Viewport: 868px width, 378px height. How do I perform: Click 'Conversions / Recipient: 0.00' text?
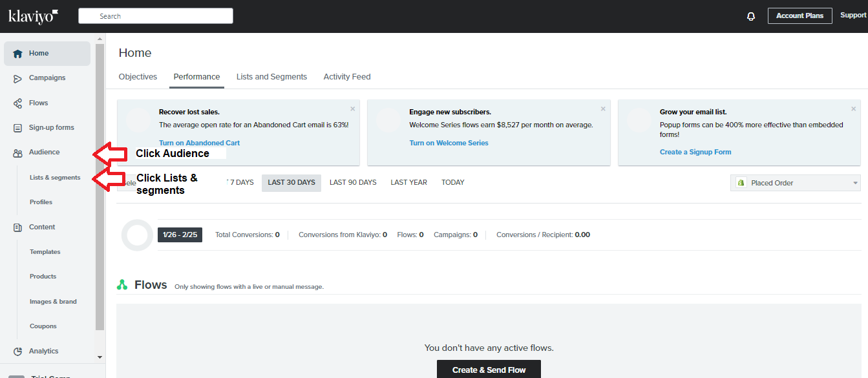coord(543,235)
